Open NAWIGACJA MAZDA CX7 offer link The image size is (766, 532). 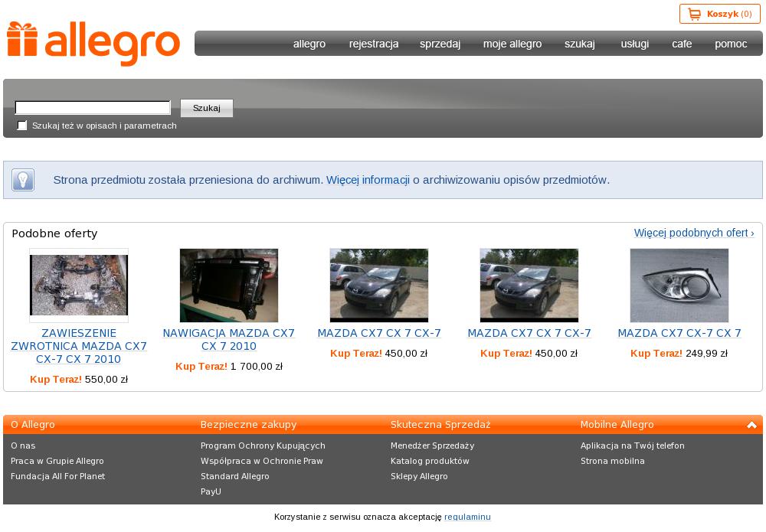(x=228, y=340)
